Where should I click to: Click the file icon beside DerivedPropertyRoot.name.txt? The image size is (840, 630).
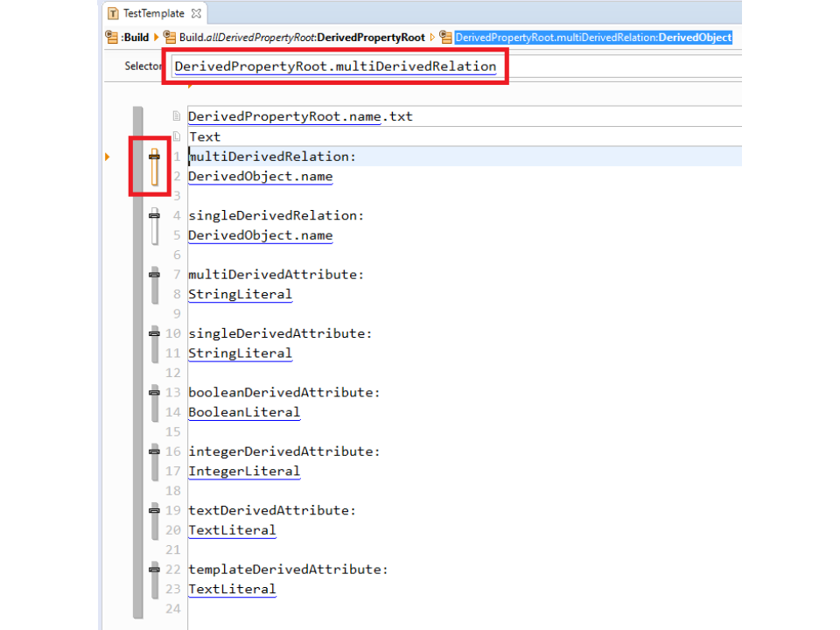click(x=177, y=116)
